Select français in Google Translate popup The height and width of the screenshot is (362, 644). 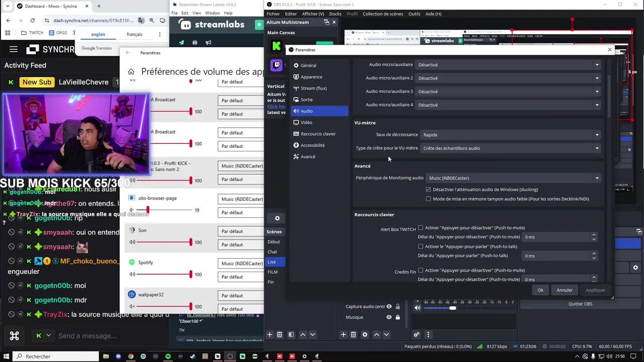[134, 34]
